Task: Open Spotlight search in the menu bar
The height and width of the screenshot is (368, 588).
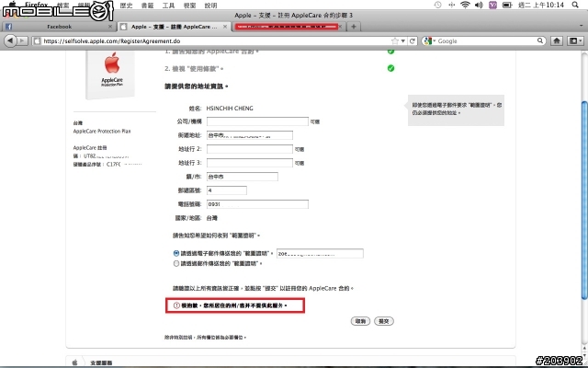Action: (576, 5)
